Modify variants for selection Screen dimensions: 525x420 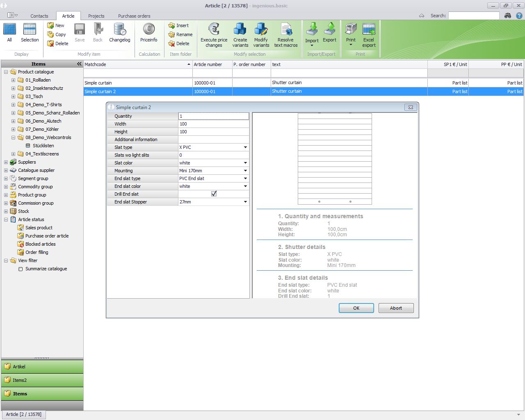[261, 35]
